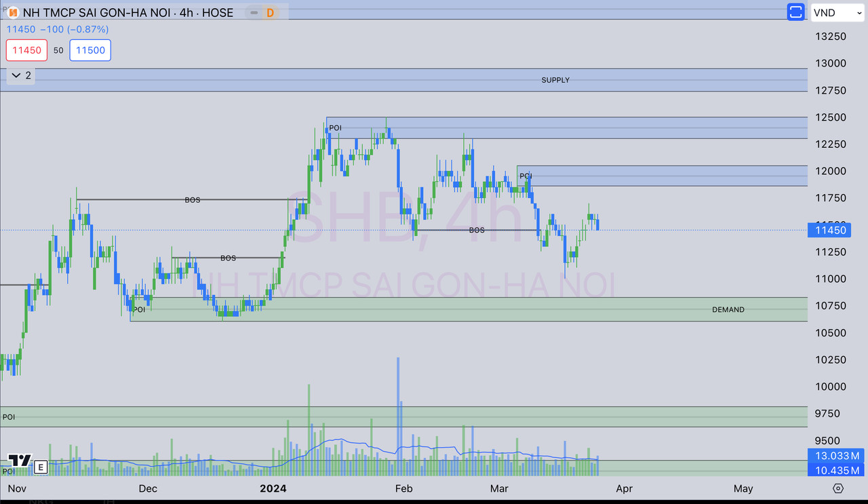Click the May time axis label
This screenshot has width=868, height=504.
click(x=743, y=488)
